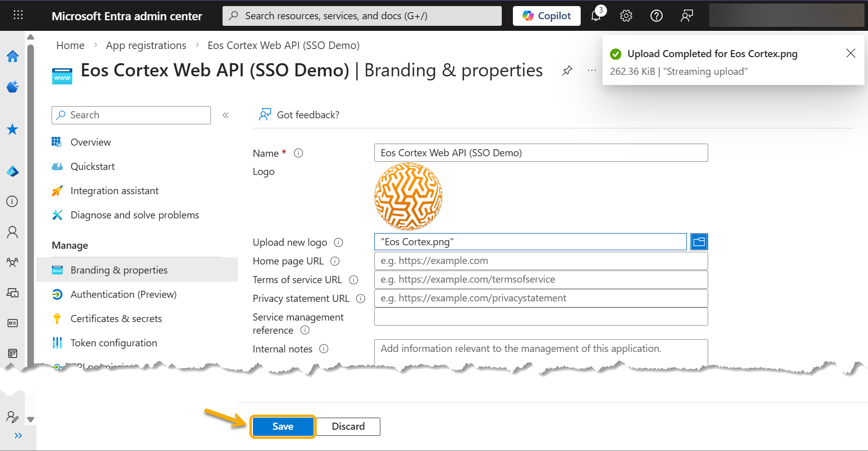Image resolution: width=868 pixels, height=451 pixels.
Task: Go to App registrations breadcrumb
Action: click(x=146, y=46)
